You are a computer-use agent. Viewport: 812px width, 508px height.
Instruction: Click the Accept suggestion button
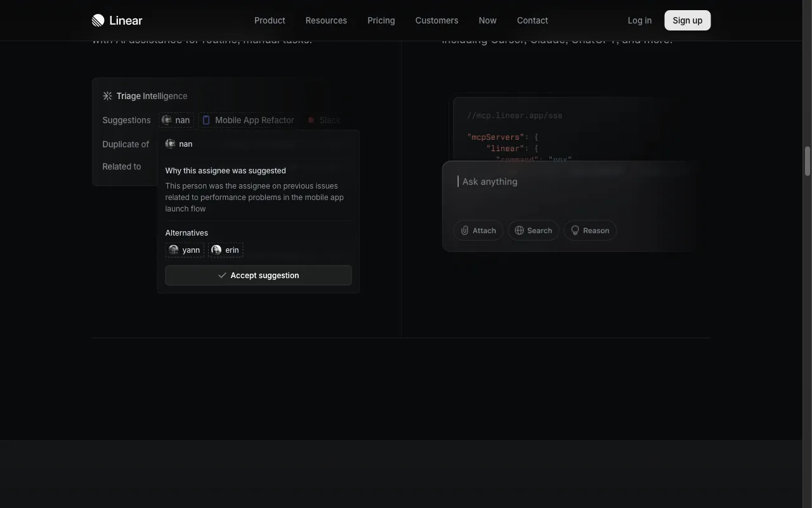[258, 275]
